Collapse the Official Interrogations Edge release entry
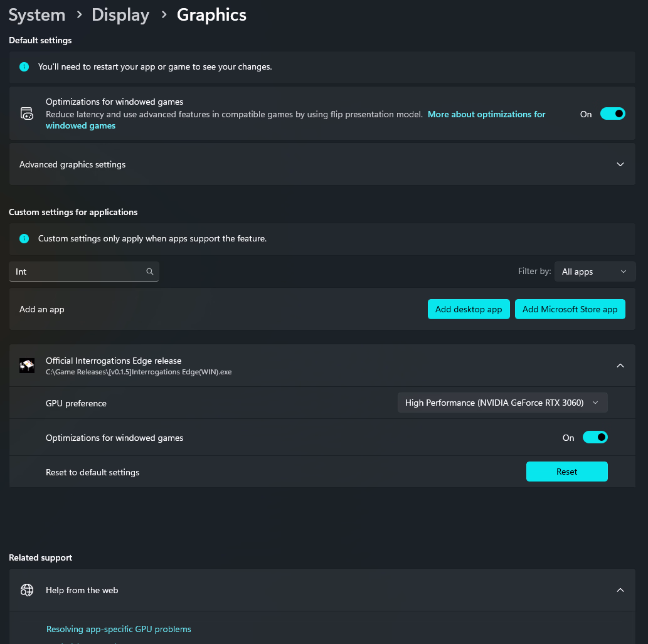This screenshot has width=648, height=644. (620, 366)
